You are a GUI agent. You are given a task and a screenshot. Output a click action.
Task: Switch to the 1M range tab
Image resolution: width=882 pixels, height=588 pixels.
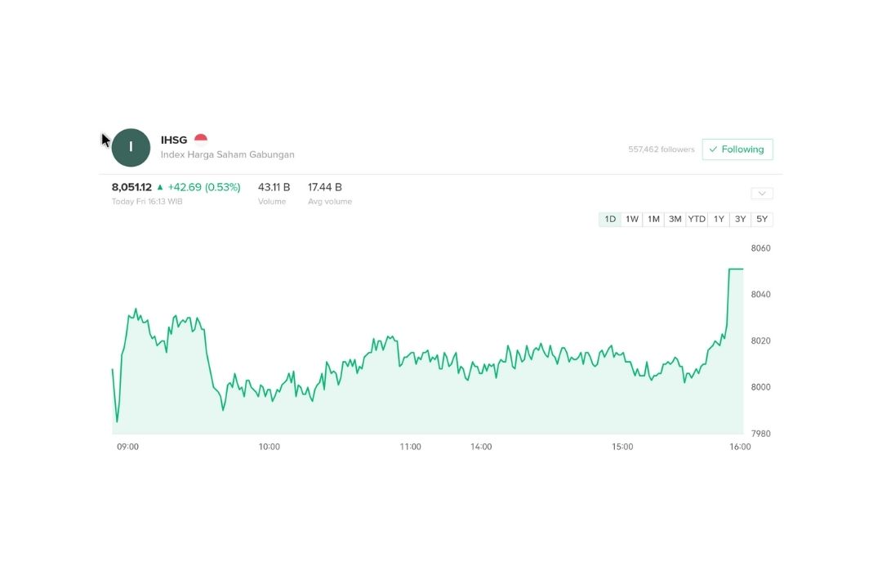653,219
